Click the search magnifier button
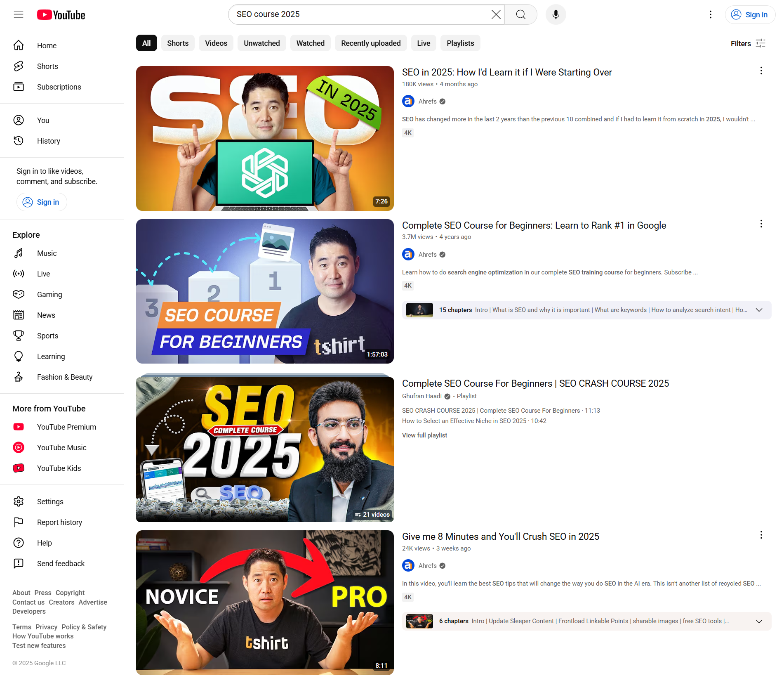This screenshot has width=784, height=683. coord(520,14)
